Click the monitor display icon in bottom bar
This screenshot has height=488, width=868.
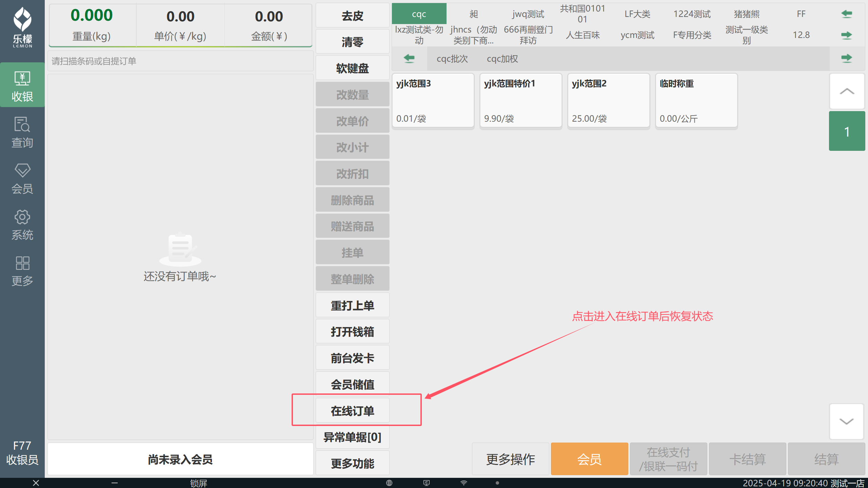[x=427, y=483]
